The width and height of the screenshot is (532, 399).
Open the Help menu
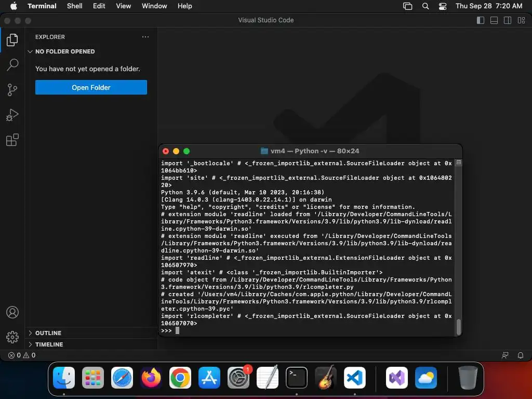[185, 6]
